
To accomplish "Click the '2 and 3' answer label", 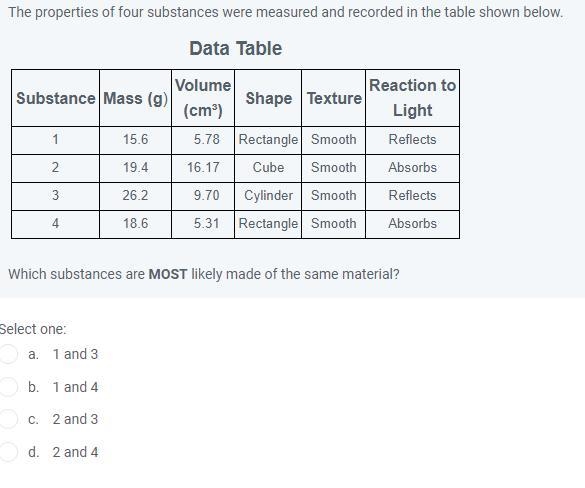I will coord(75,419).
